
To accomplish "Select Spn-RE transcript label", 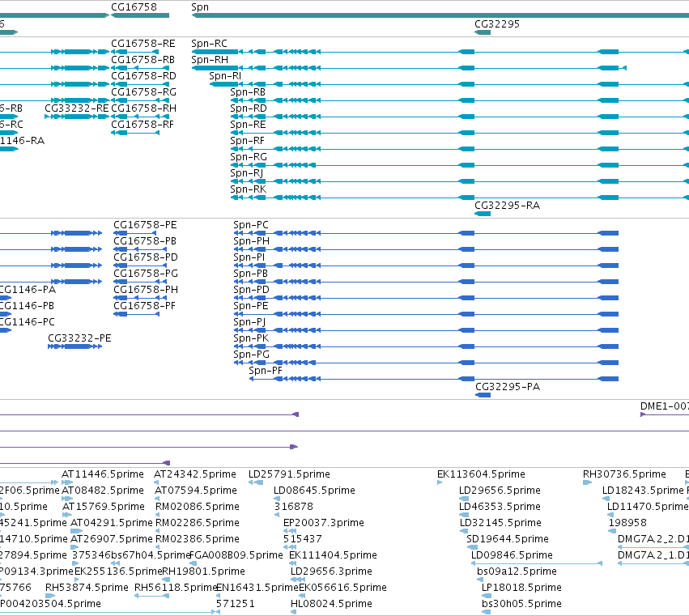I will click(248, 125).
